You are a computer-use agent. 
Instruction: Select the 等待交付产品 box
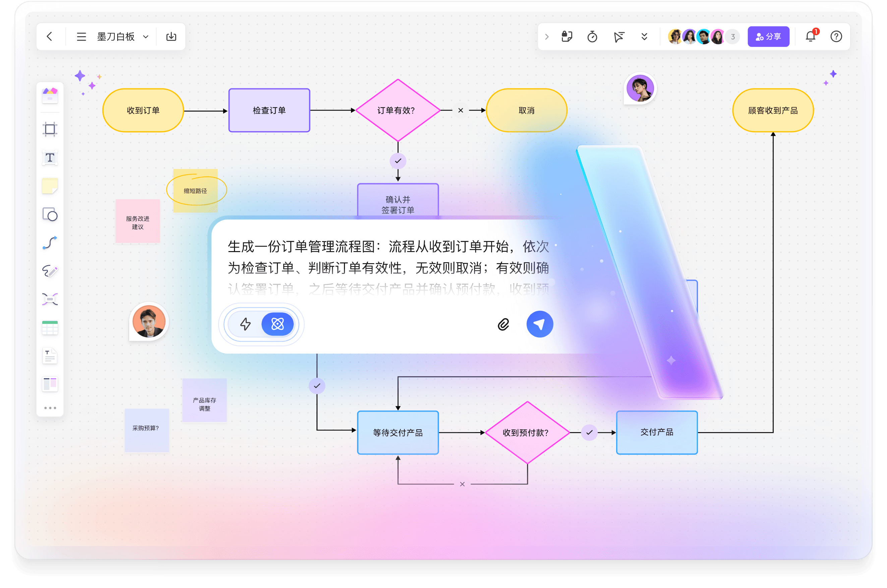pyautogui.click(x=398, y=432)
